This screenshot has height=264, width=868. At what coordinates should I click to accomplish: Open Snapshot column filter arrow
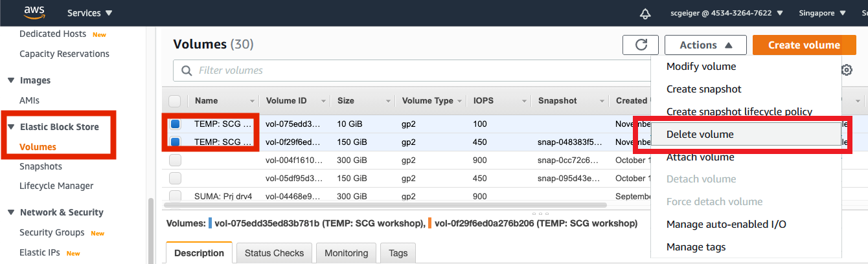600,101
